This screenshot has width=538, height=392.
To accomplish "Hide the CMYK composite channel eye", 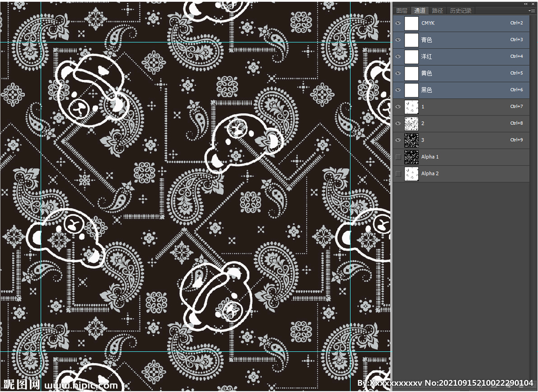I will click(398, 23).
